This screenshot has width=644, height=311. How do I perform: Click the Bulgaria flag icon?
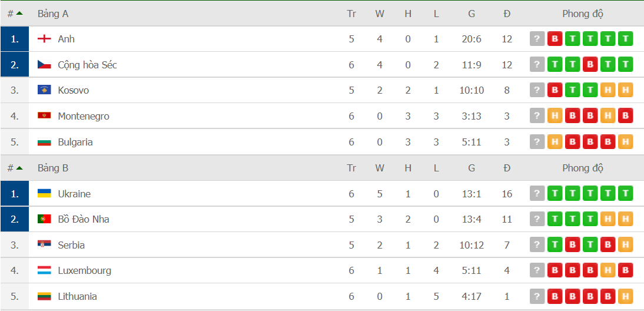point(44,142)
